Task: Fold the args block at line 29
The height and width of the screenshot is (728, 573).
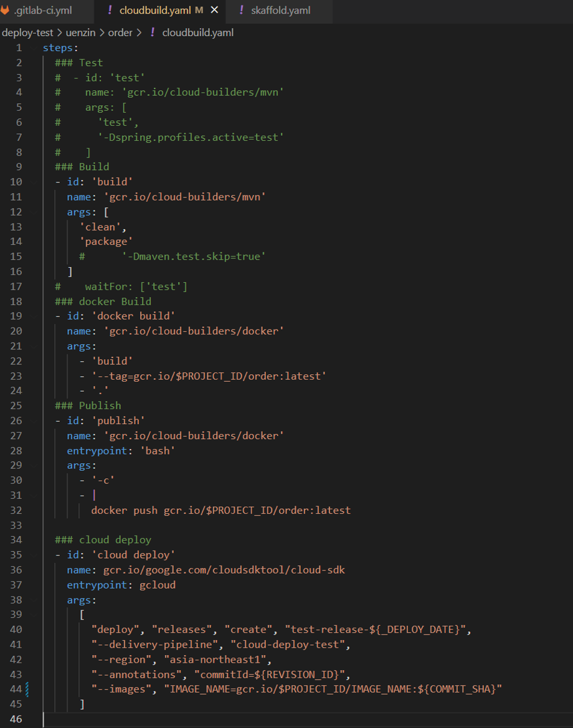Action: pos(34,465)
